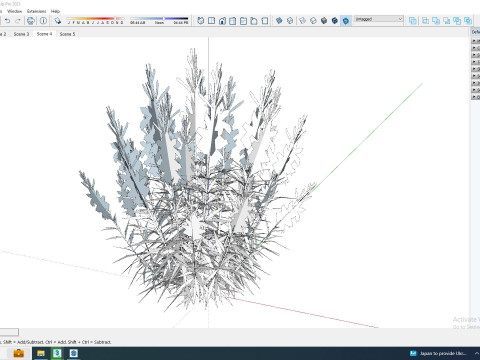Image resolution: width=480 pixels, height=360 pixels.
Task: Select the Default Tray tab
Action: pos(476,32)
